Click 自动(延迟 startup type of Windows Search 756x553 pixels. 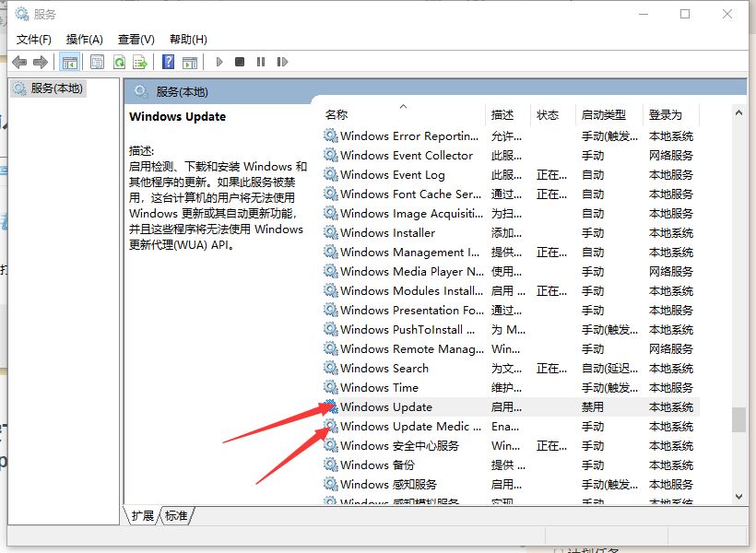[x=609, y=369]
